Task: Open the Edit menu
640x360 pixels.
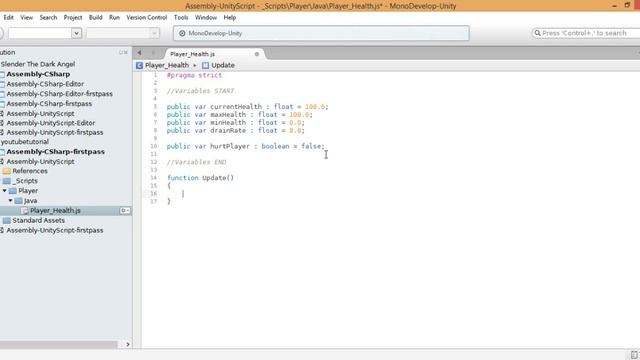Action: click(x=9, y=18)
